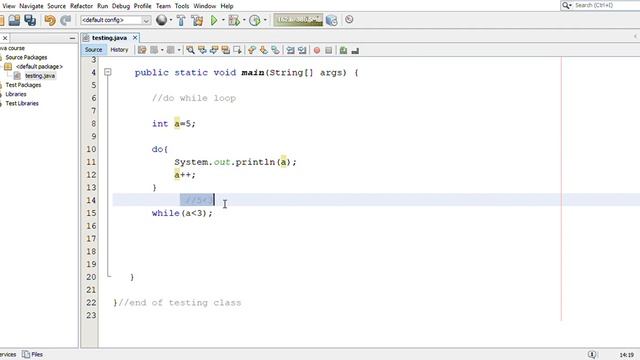Image resolution: width=640 pixels, height=360 pixels.
Task: Switch to History editor view
Action: click(119, 50)
